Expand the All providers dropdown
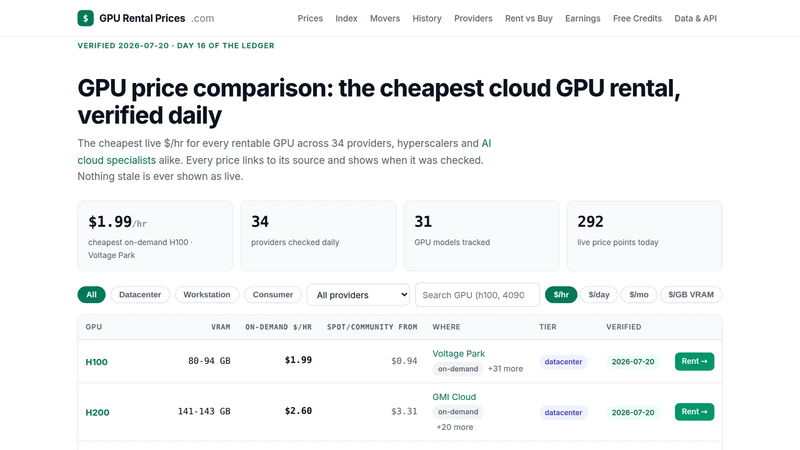 tap(358, 295)
